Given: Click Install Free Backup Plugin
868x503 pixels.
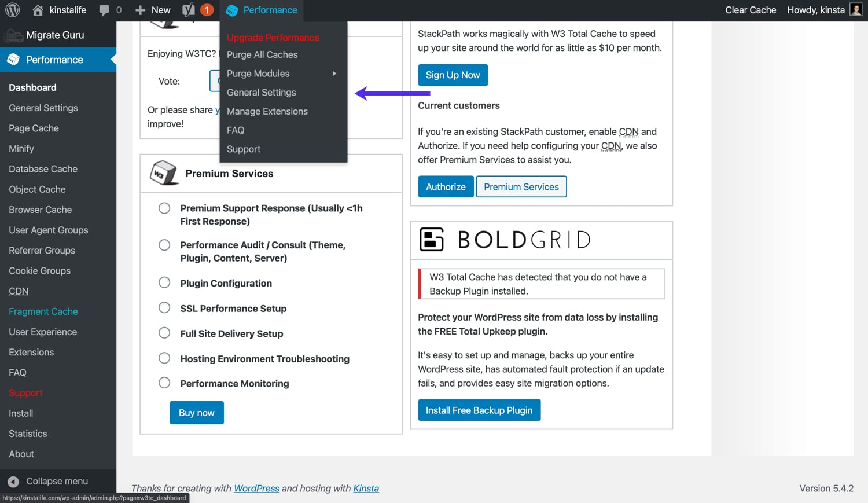Looking at the screenshot, I should point(479,410).
